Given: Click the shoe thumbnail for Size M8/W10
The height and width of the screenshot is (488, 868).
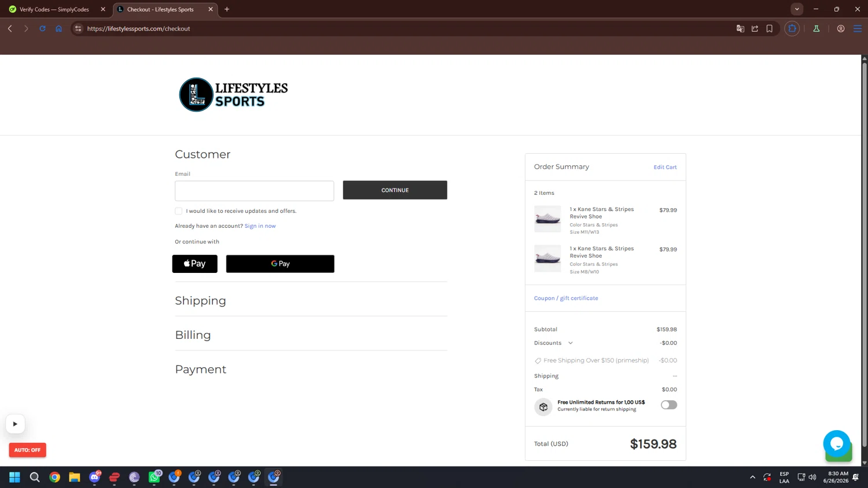Looking at the screenshot, I should [x=547, y=258].
